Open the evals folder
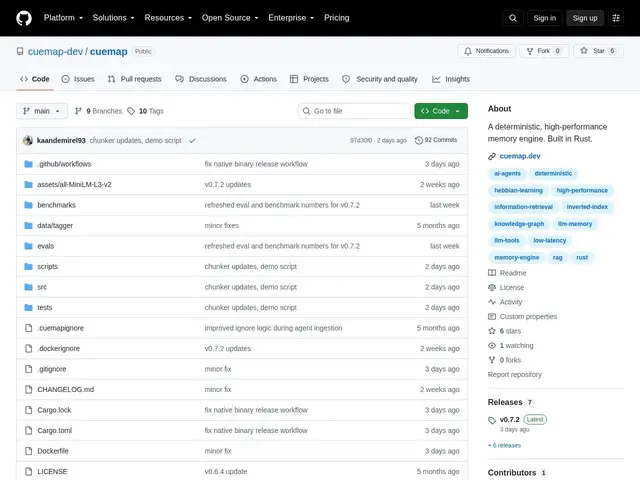Viewport: 640px width, 480px height. [45, 246]
